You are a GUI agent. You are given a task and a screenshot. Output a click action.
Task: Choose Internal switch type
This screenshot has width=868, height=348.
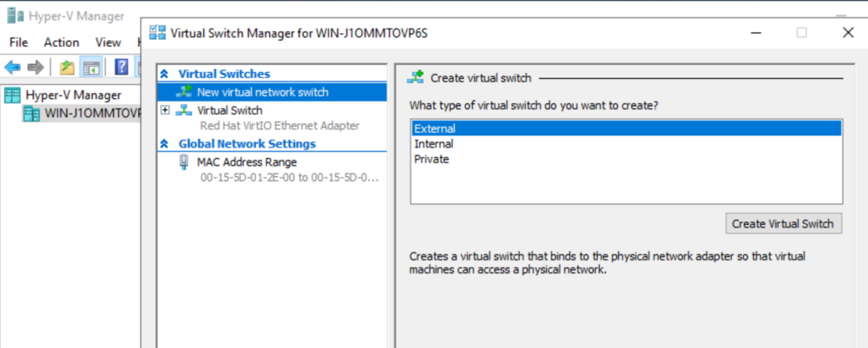tap(433, 144)
